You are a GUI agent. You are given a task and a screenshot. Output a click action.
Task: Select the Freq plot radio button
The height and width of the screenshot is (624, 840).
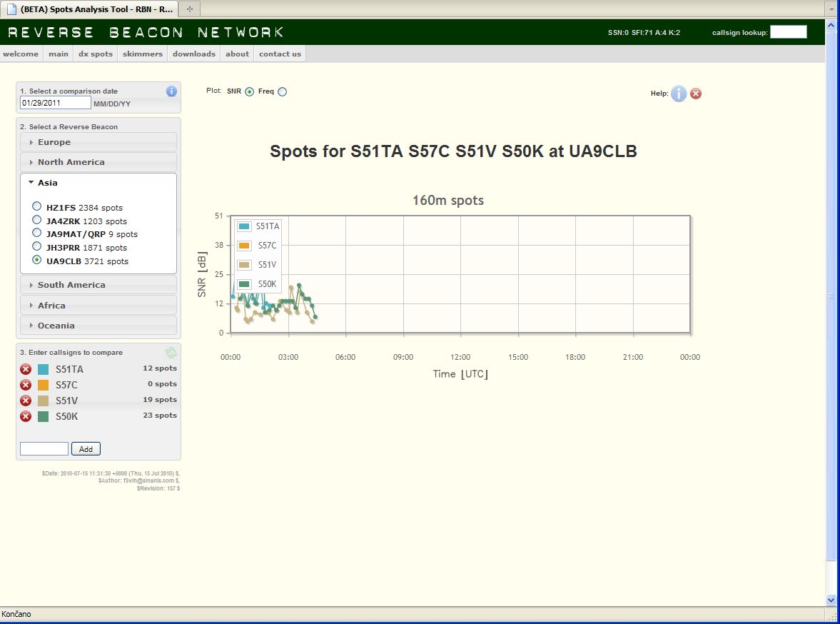click(282, 91)
